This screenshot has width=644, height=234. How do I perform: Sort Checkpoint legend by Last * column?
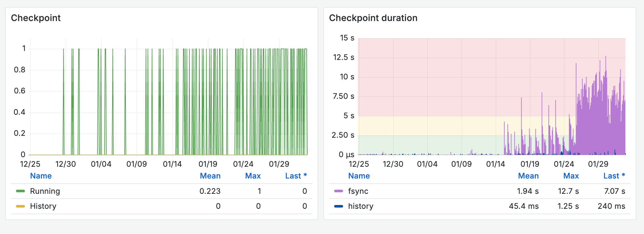[296, 176]
